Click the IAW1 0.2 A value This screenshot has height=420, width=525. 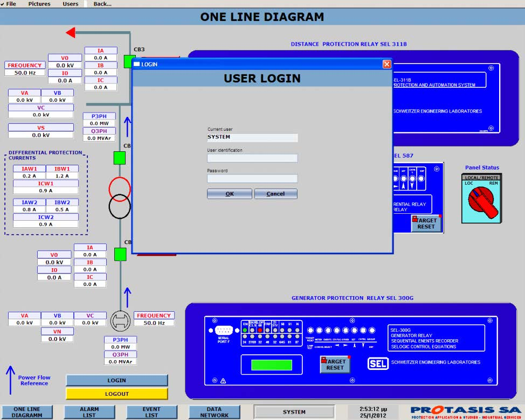(30, 176)
